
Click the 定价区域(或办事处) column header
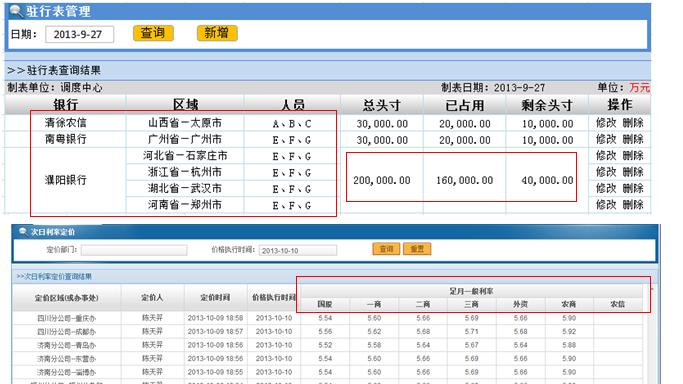[x=67, y=298]
